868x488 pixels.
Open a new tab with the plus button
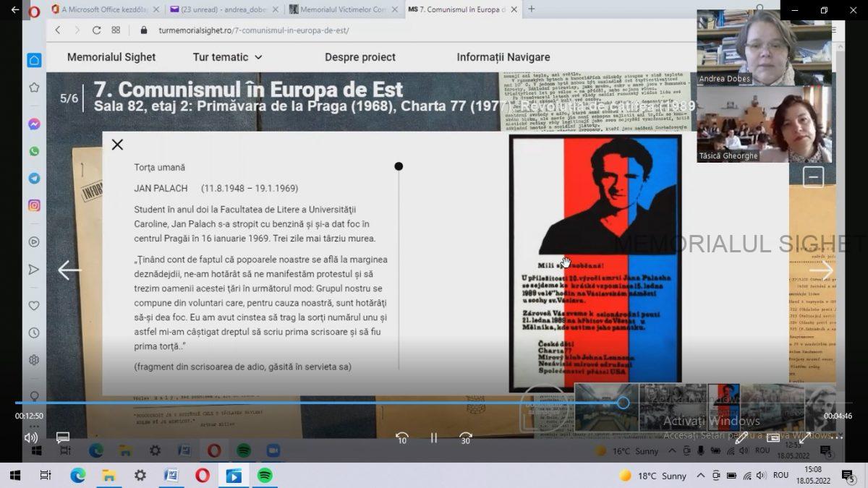532,9
